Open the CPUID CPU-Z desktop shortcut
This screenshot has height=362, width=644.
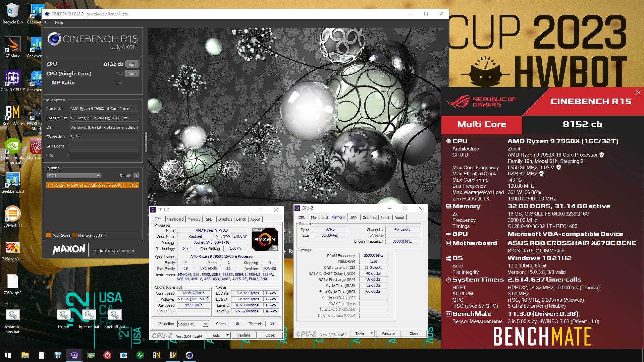point(12,81)
